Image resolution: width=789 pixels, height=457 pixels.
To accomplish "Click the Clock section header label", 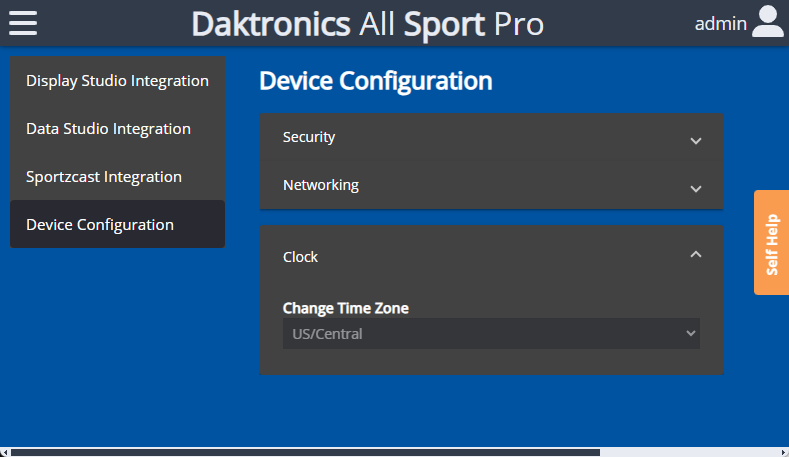I will pyautogui.click(x=300, y=257).
